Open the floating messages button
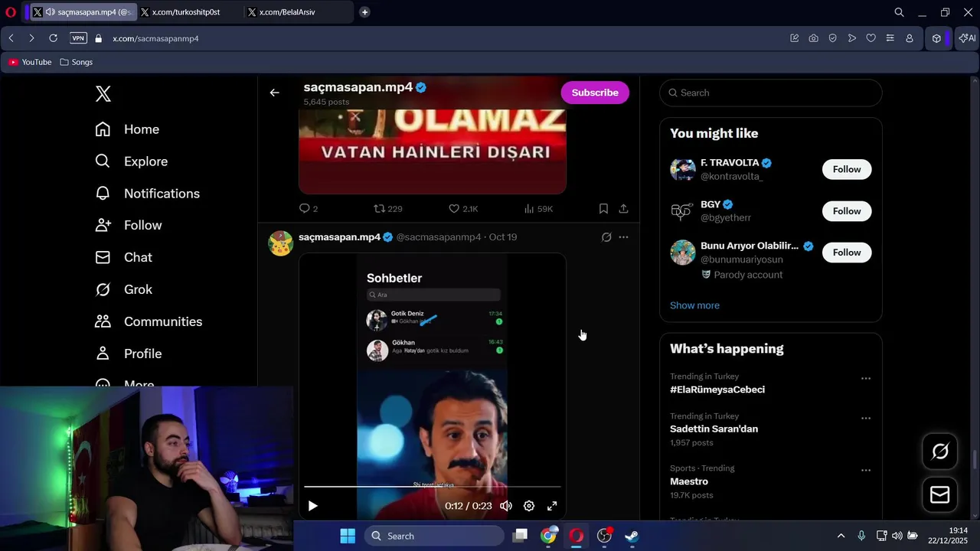 pyautogui.click(x=940, y=495)
